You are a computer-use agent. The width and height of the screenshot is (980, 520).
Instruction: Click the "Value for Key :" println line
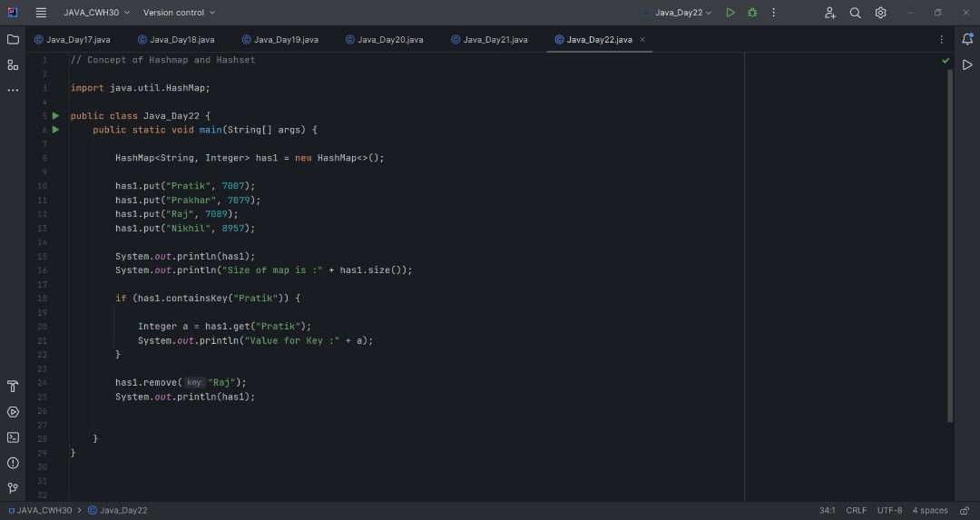(x=255, y=340)
